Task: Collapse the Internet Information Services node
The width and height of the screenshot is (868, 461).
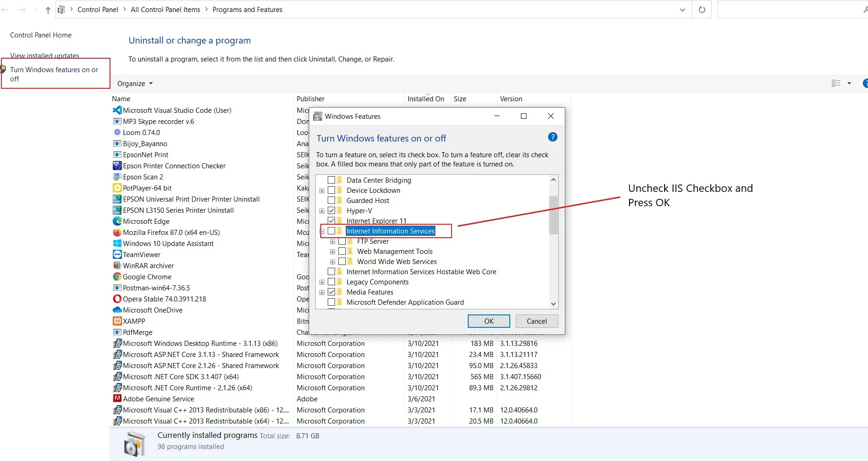Action: 322,231
